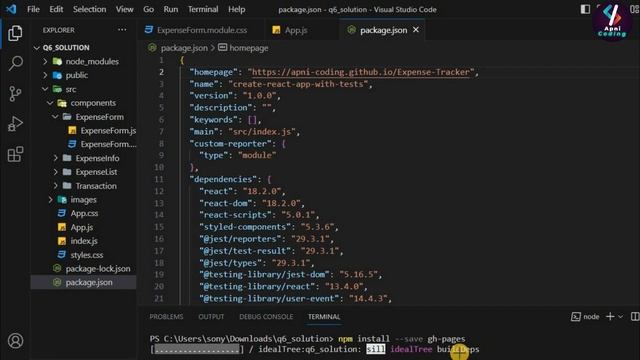This screenshot has width=640, height=360.
Task: Open Source Control view icon
Action: [x=15, y=93]
